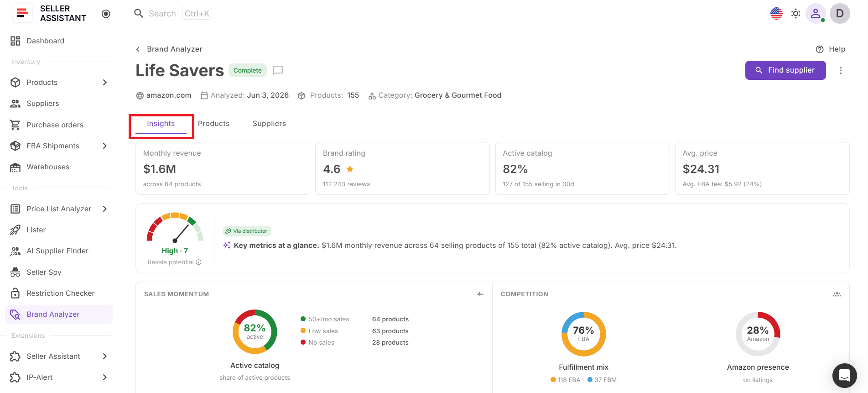The height and width of the screenshot is (393, 868).
Task: Click the 76% FBA fulfillment donut
Action: [x=584, y=334]
